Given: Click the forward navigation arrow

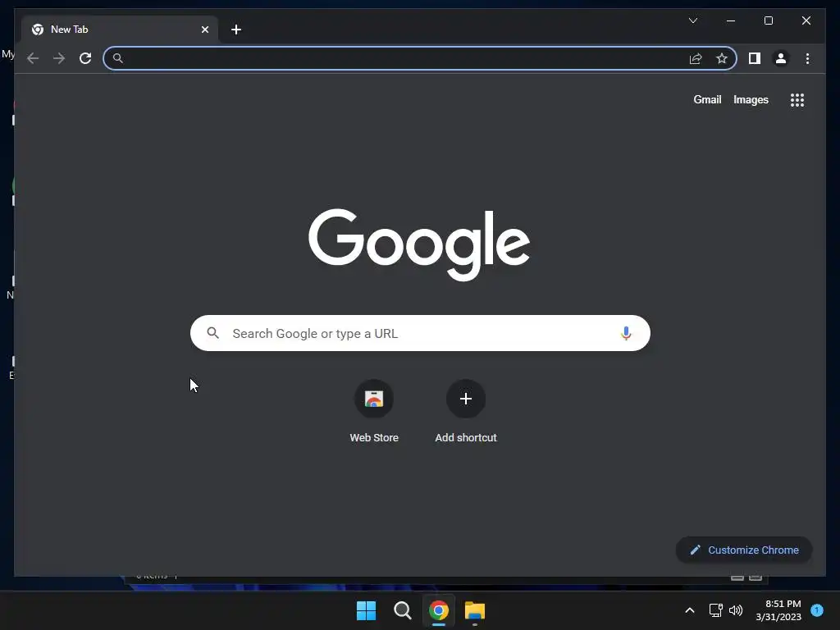Looking at the screenshot, I should pos(59,58).
